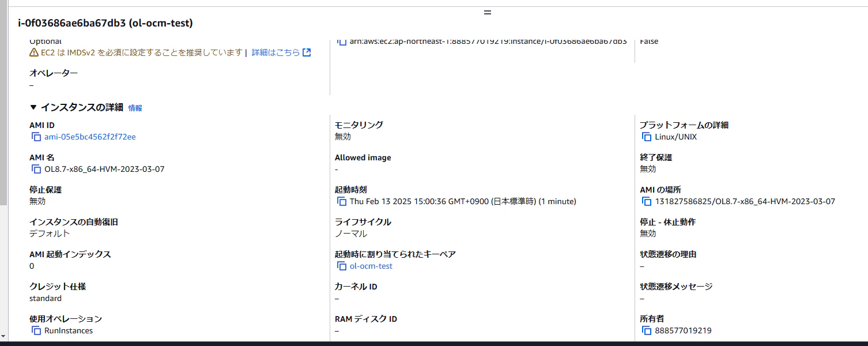The width and height of the screenshot is (868, 346).
Task: Copy the AMI ID with its copy icon
Action: click(36, 137)
